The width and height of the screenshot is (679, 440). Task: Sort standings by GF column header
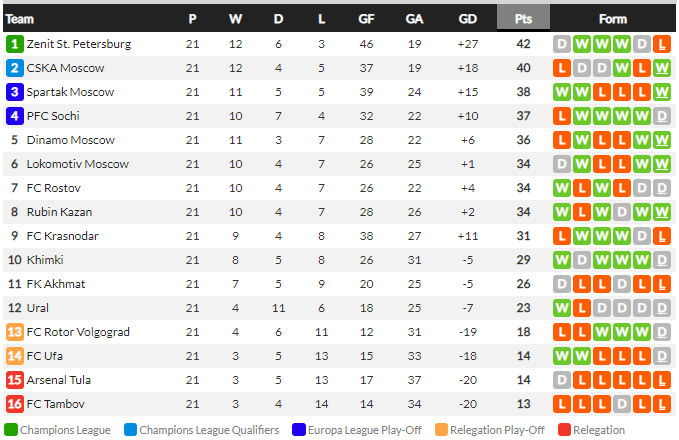[367, 19]
